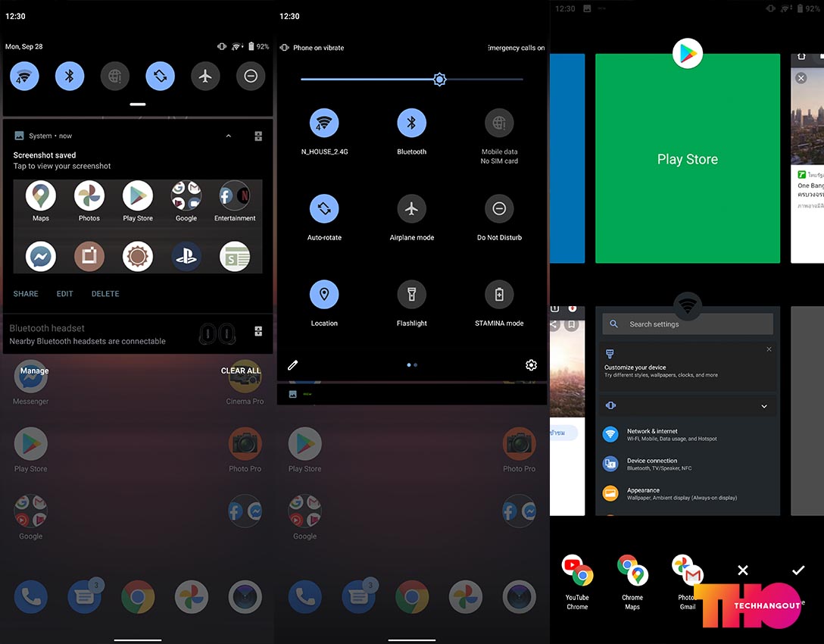Open the "Customize your device" suggestion
The image size is (824, 644).
[688, 367]
